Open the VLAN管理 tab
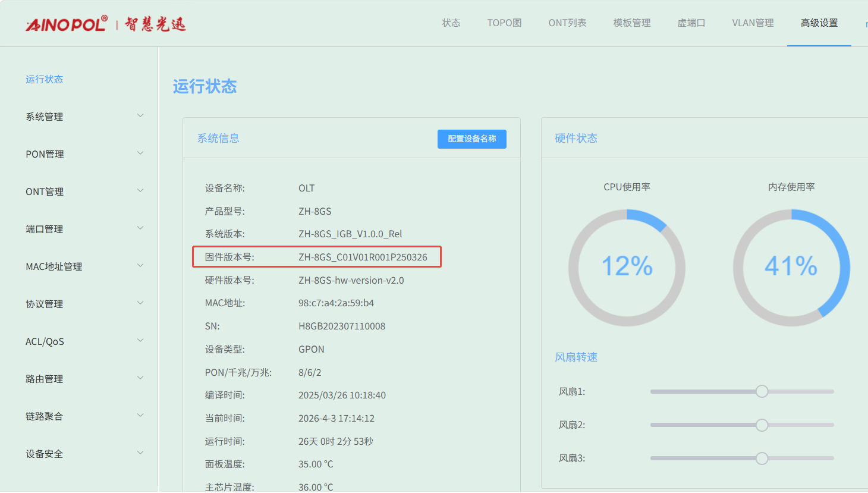This screenshot has height=493, width=868. click(x=753, y=23)
